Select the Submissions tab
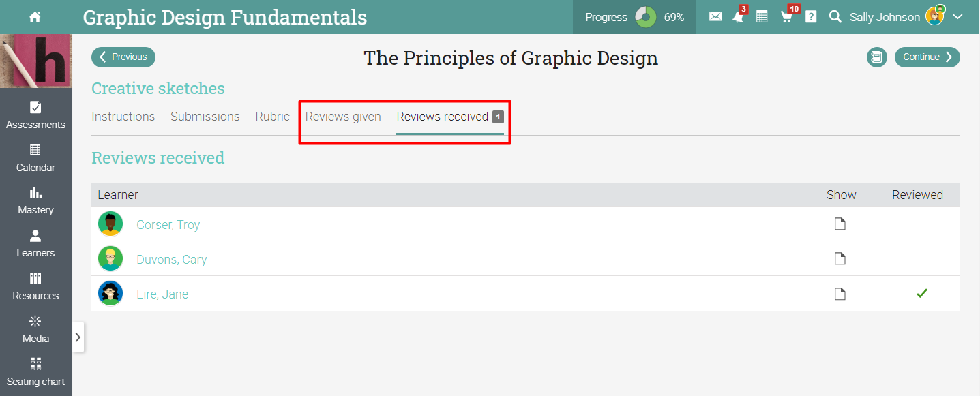This screenshot has width=980, height=396. [x=205, y=117]
